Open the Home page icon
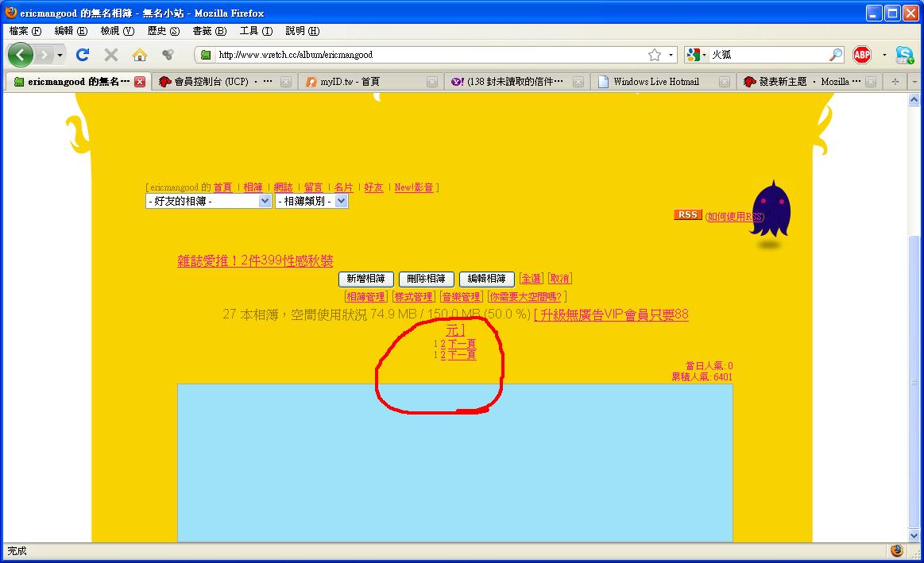This screenshot has width=924, height=563. (140, 55)
